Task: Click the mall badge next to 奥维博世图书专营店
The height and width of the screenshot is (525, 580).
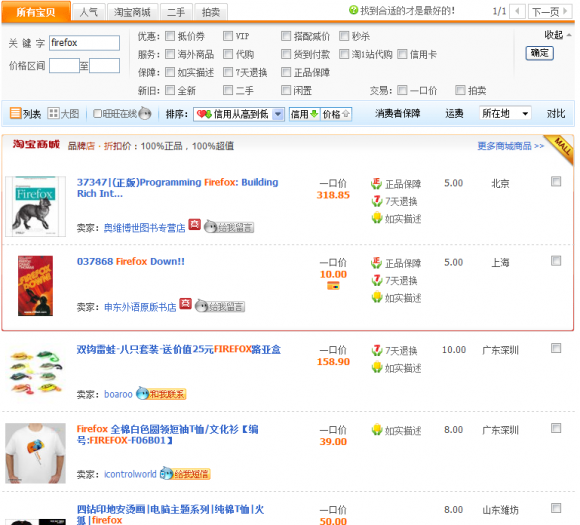Action: (194, 225)
